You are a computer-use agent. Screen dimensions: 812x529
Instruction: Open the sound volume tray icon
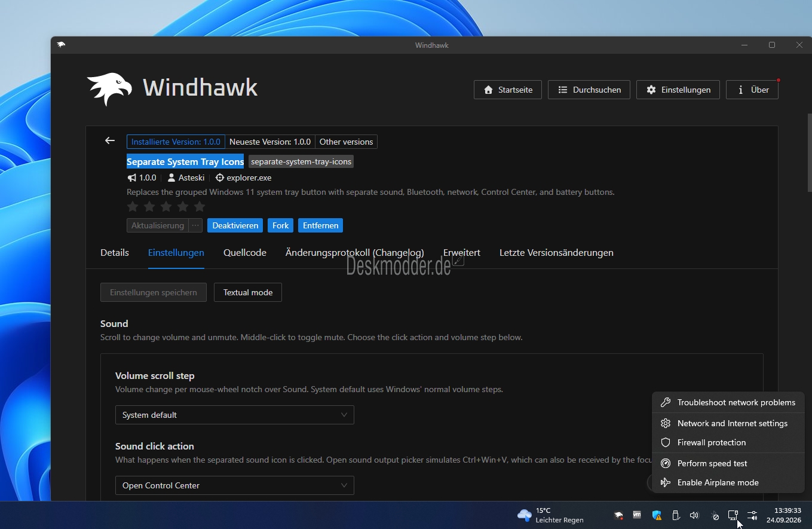pos(694,515)
